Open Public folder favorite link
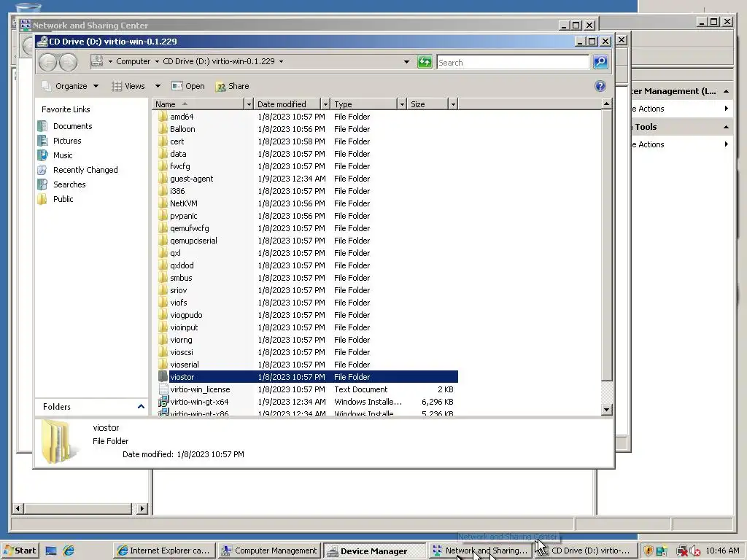The width and height of the screenshot is (747, 560). [x=63, y=199]
